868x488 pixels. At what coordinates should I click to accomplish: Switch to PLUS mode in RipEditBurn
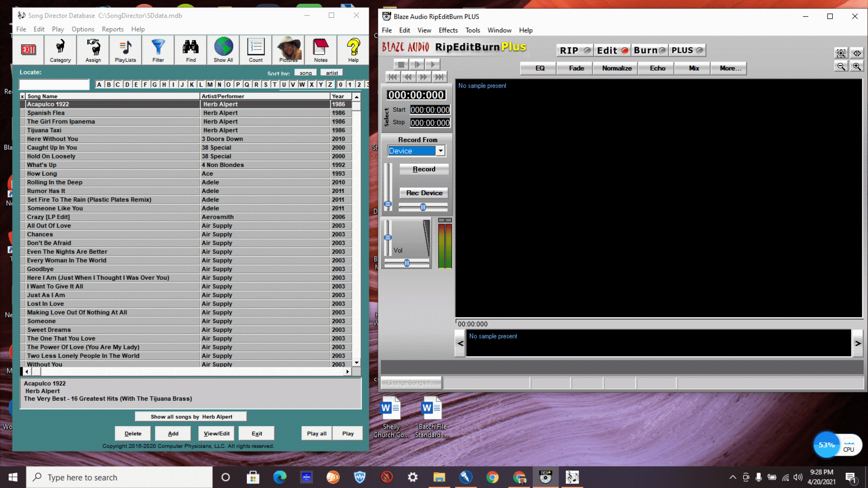687,50
